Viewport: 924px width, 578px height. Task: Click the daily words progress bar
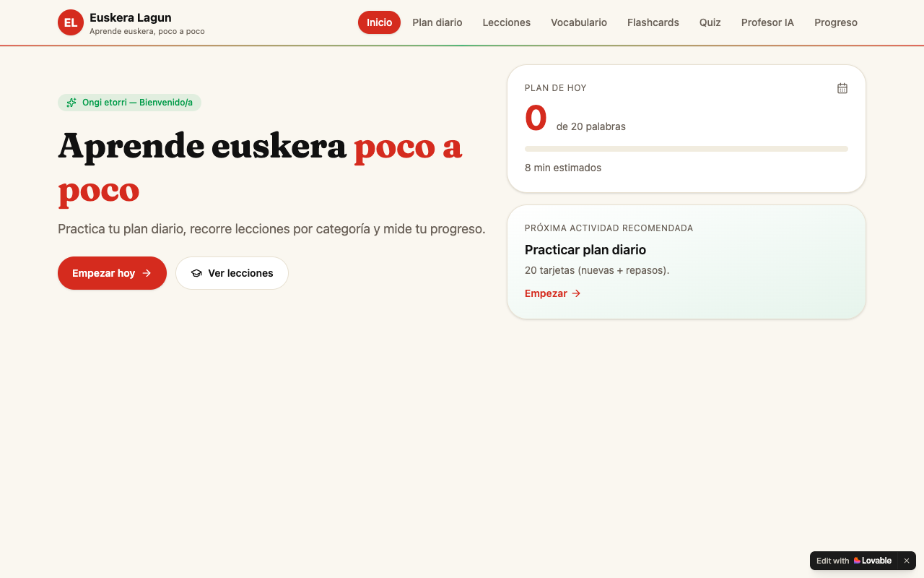click(x=687, y=149)
